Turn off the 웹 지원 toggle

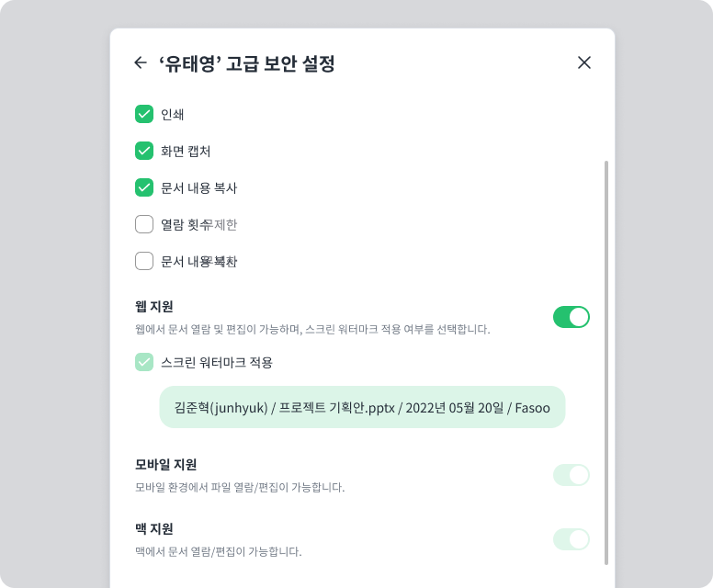point(572,317)
